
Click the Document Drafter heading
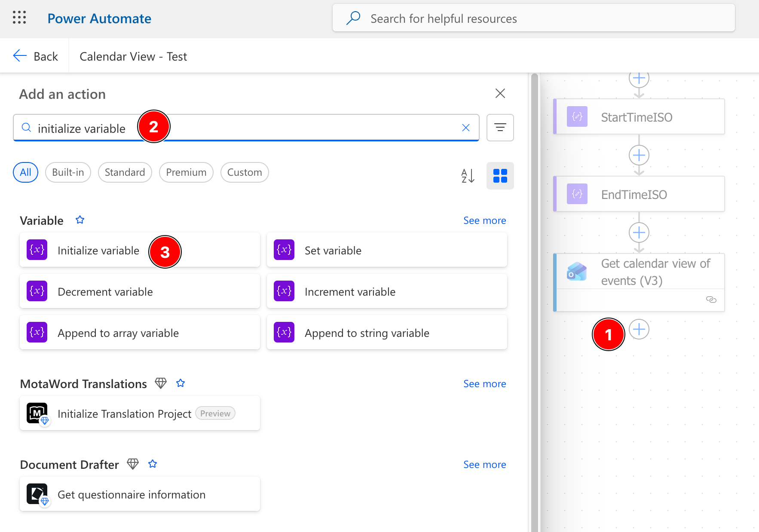(69, 465)
